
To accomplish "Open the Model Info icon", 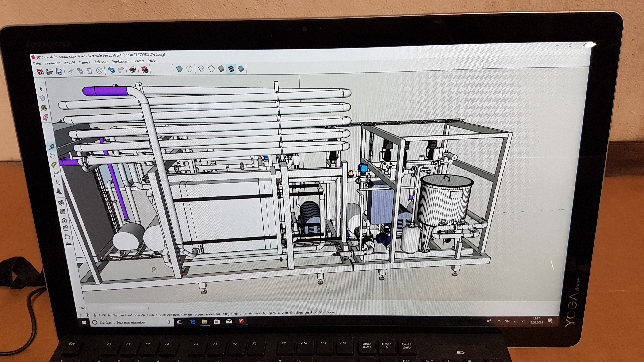I will tap(145, 69).
